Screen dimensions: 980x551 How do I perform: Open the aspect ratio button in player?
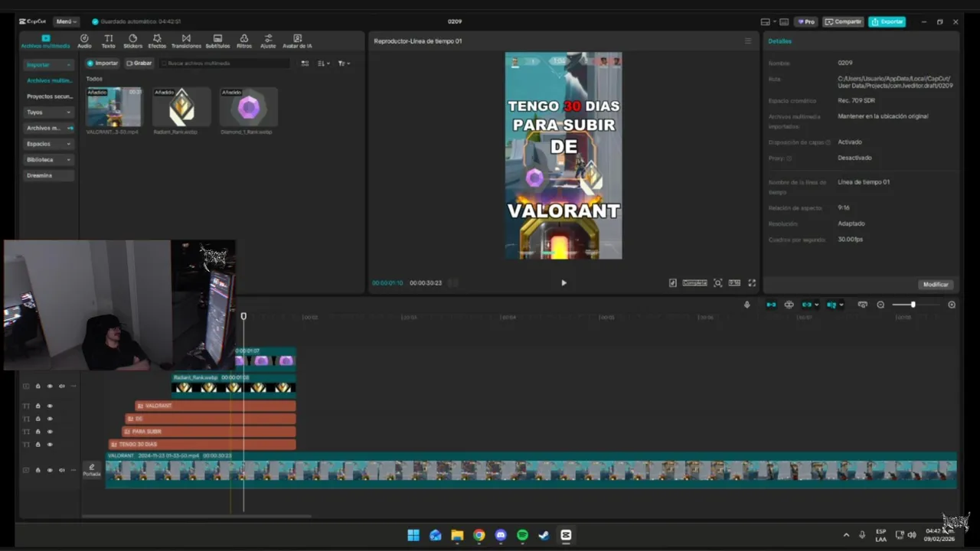click(x=734, y=283)
